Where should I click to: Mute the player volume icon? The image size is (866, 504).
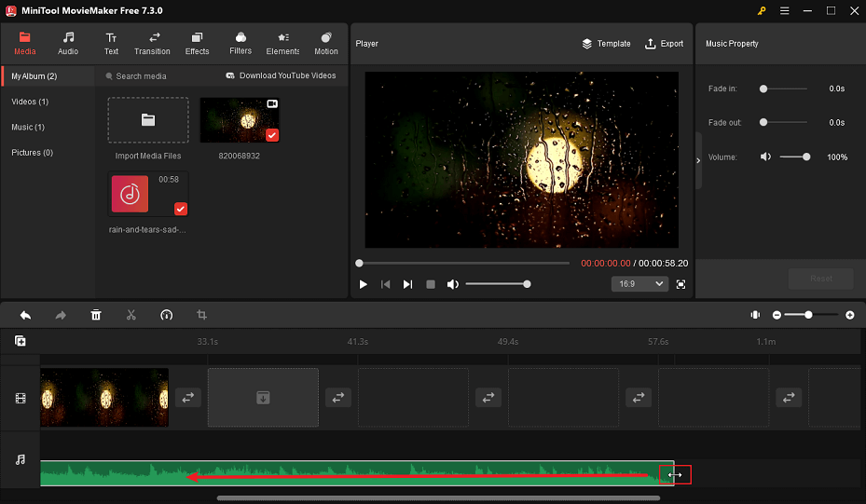click(x=452, y=284)
